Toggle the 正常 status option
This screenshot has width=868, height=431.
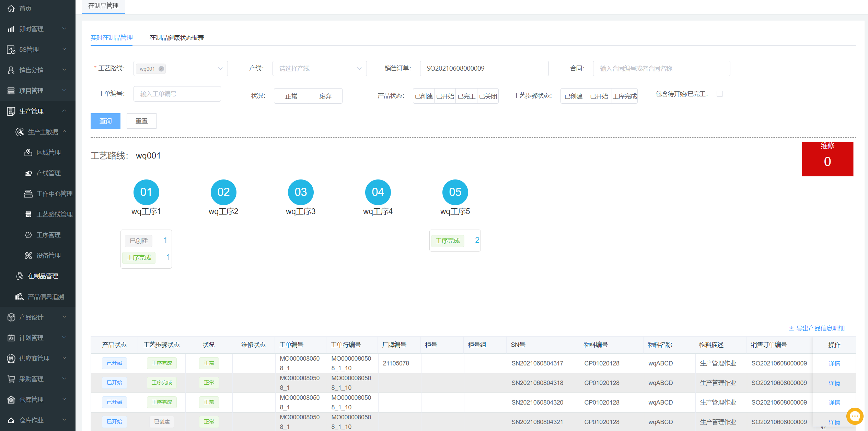[x=291, y=96]
